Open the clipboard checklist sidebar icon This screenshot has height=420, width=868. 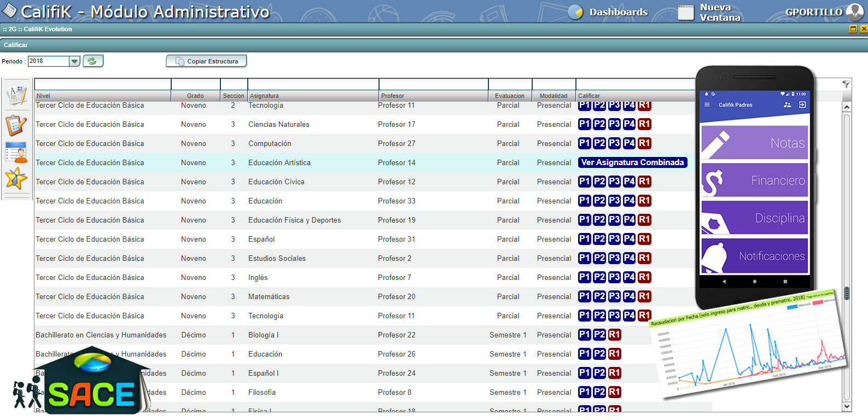click(16, 125)
